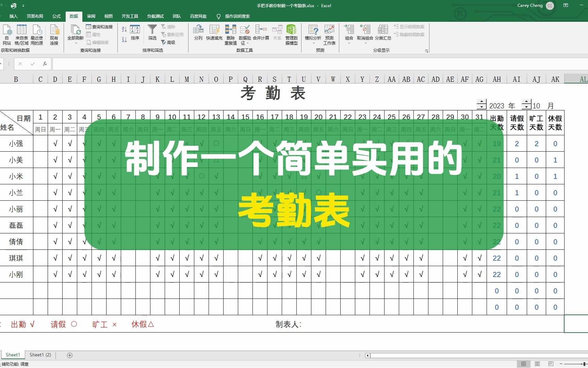Open Quick Access Toolbar customize arrow

pyautogui.click(x=23, y=6)
